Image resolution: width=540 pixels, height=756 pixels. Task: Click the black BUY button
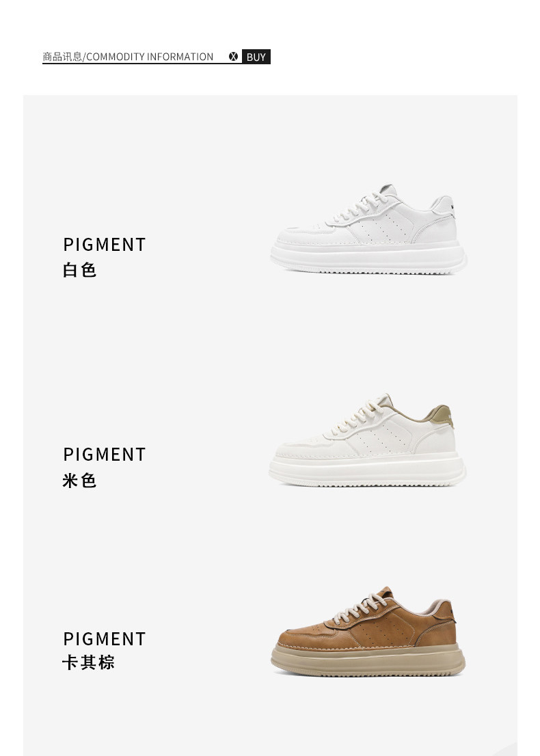pos(256,57)
